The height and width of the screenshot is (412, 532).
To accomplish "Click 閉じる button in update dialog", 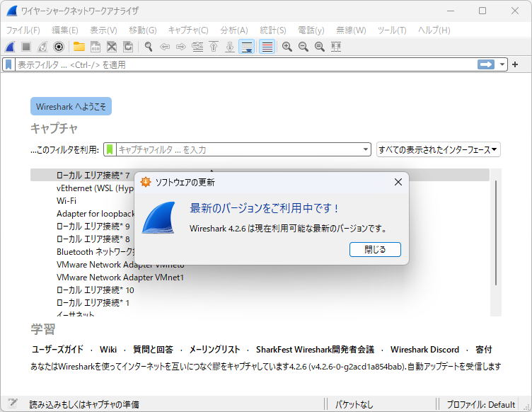I will (x=375, y=249).
